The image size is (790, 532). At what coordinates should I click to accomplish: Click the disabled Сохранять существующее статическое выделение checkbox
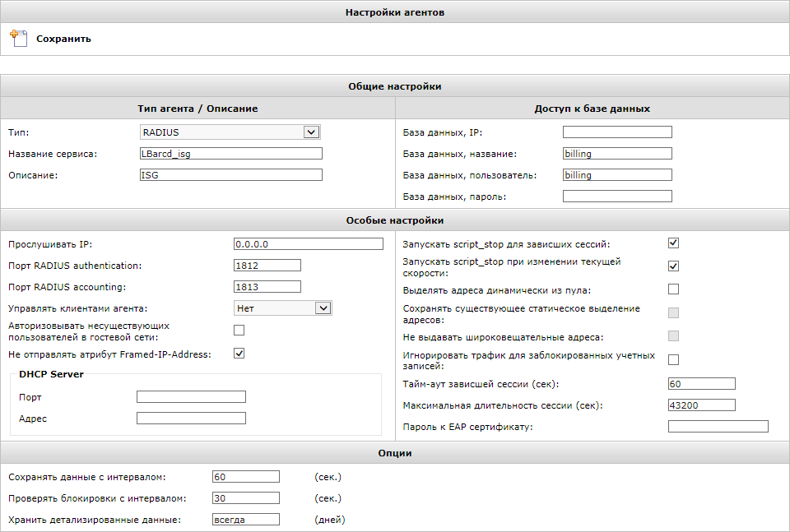674,312
